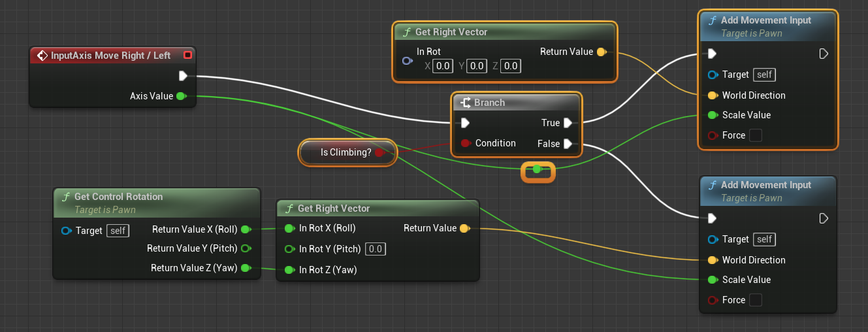868x332 pixels.
Task: Enable Force checkbox in bottom Add Movement Input
Action: click(x=755, y=300)
